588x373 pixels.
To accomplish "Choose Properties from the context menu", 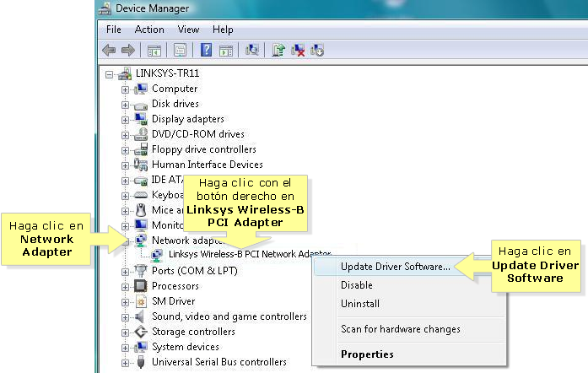I will tap(367, 354).
